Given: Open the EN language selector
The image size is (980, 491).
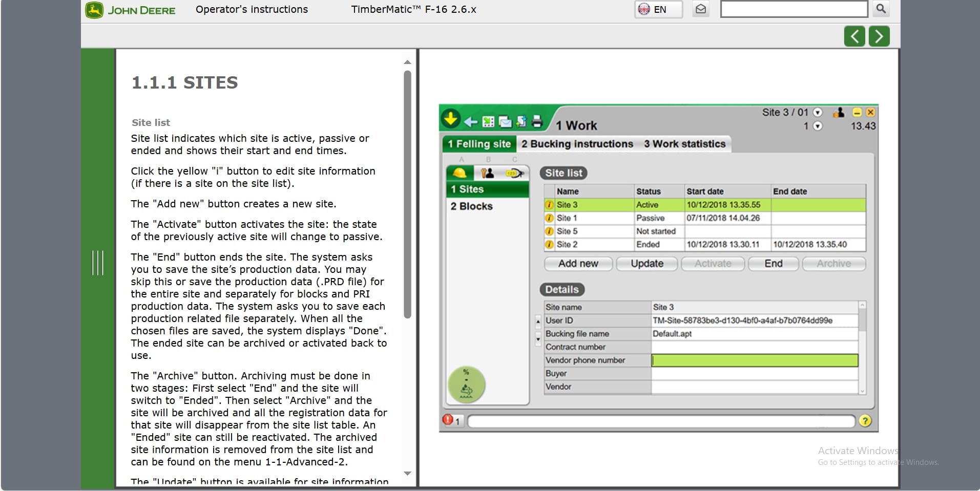Looking at the screenshot, I should pyautogui.click(x=658, y=9).
